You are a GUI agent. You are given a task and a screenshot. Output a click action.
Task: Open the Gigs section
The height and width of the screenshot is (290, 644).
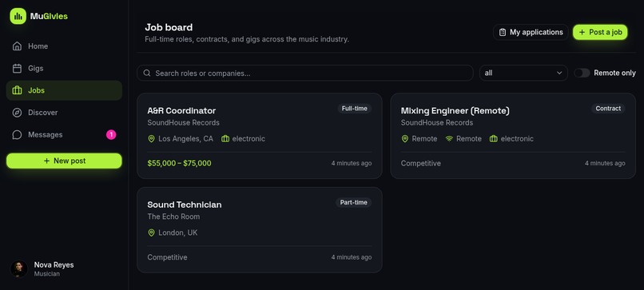click(64, 68)
